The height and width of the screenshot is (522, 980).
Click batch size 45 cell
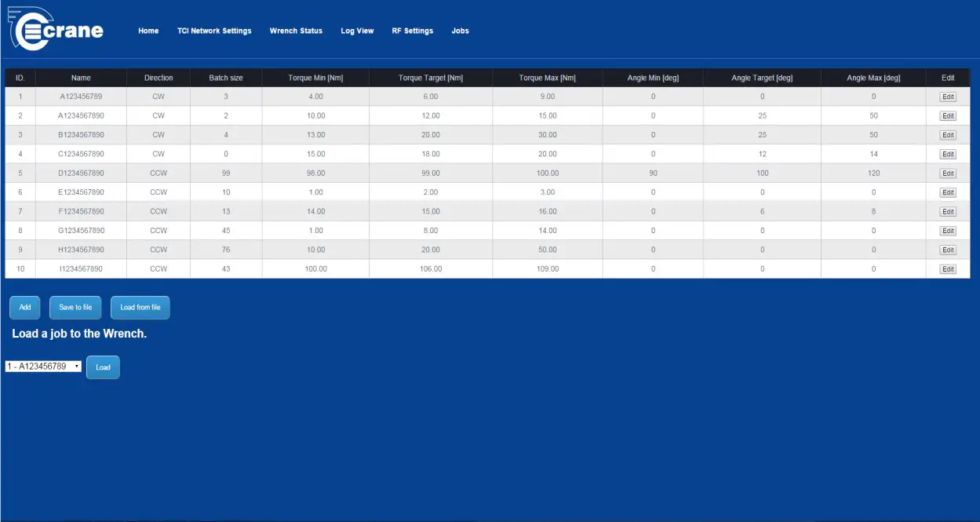pyautogui.click(x=226, y=231)
